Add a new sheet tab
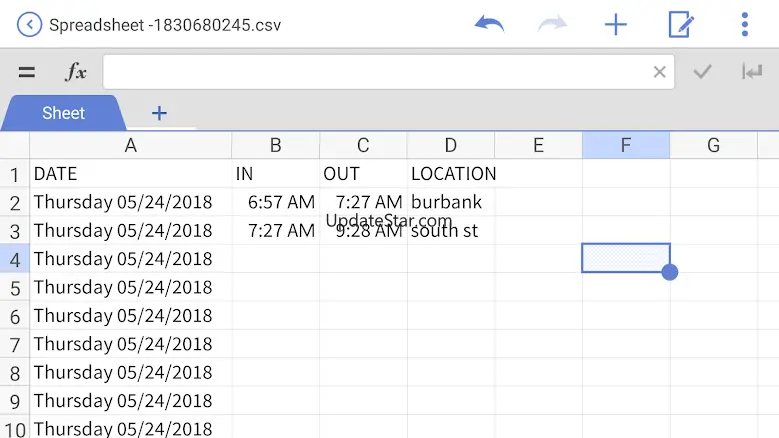 pos(159,113)
